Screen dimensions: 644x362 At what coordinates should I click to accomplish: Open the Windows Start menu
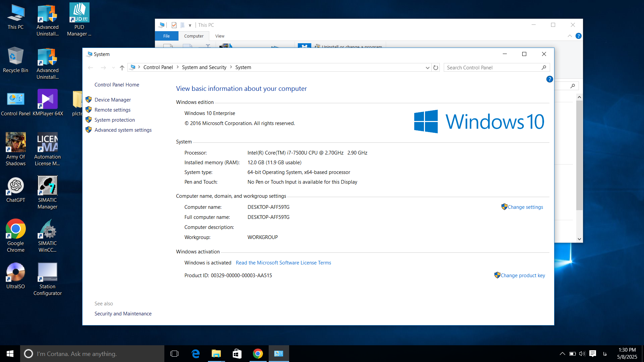click(10, 354)
